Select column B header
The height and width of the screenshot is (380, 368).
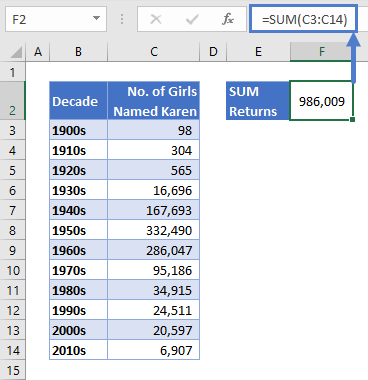tap(78, 52)
